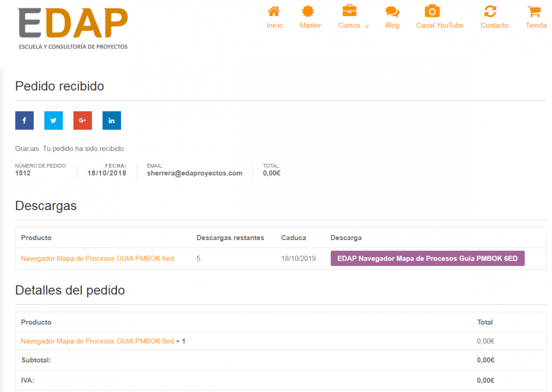The height and width of the screenshot is (392, 552).
Task: Select order number 1512
Action: pyautogui.click(x=23, y=173)
